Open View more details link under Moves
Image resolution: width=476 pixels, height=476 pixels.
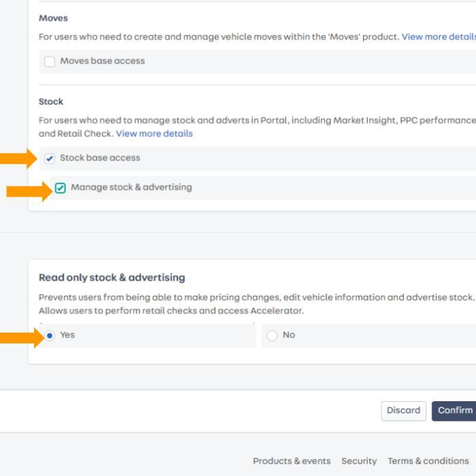(439, 37)
